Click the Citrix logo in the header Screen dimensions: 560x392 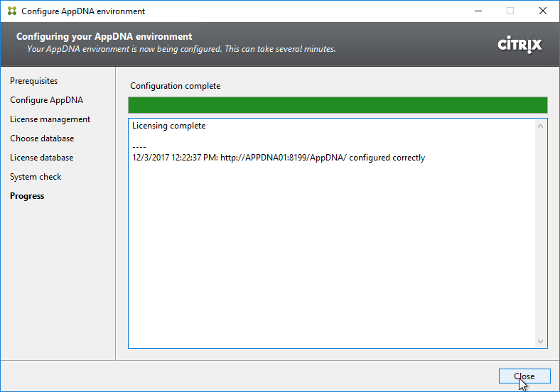[519, 45]
